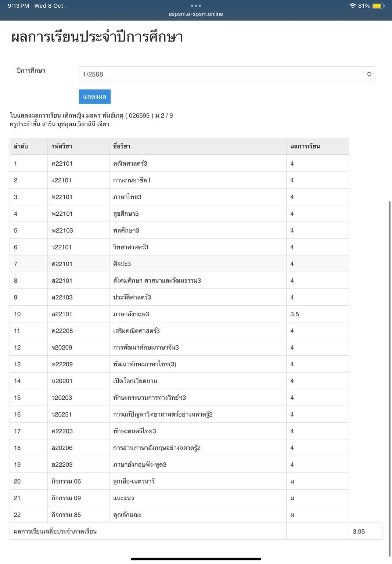
Task: Click the เปิดโลกเวียดนาม subject name
Action: (135, 381)
